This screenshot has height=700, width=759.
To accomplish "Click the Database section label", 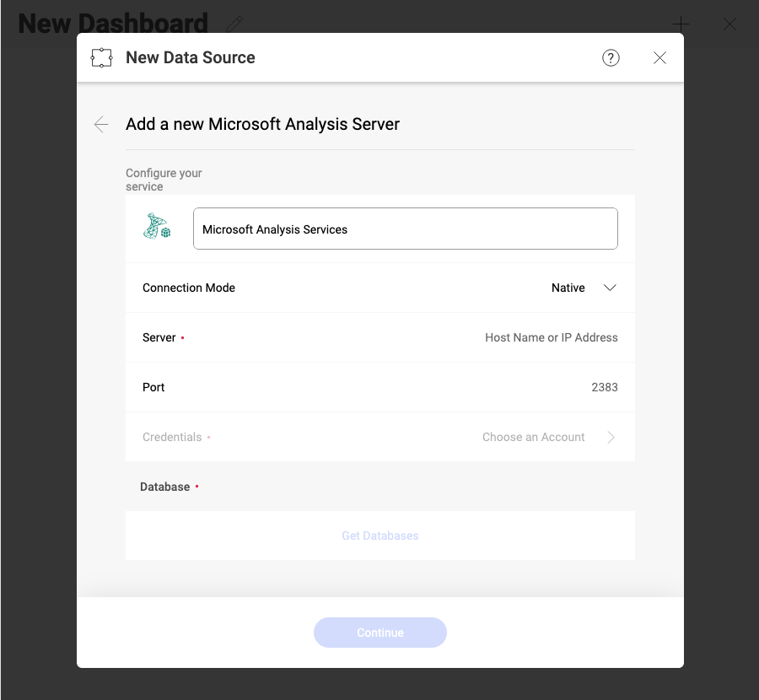I will pos(165,487).
